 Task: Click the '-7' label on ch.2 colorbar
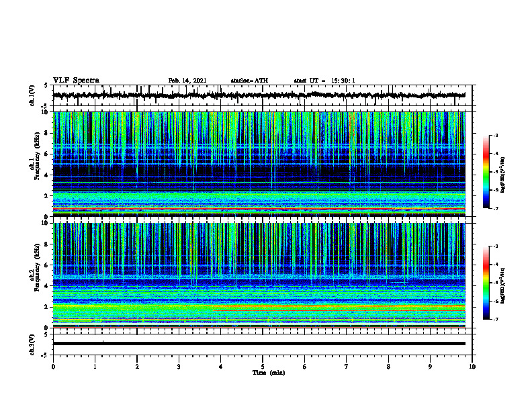[x=496, y=319]
